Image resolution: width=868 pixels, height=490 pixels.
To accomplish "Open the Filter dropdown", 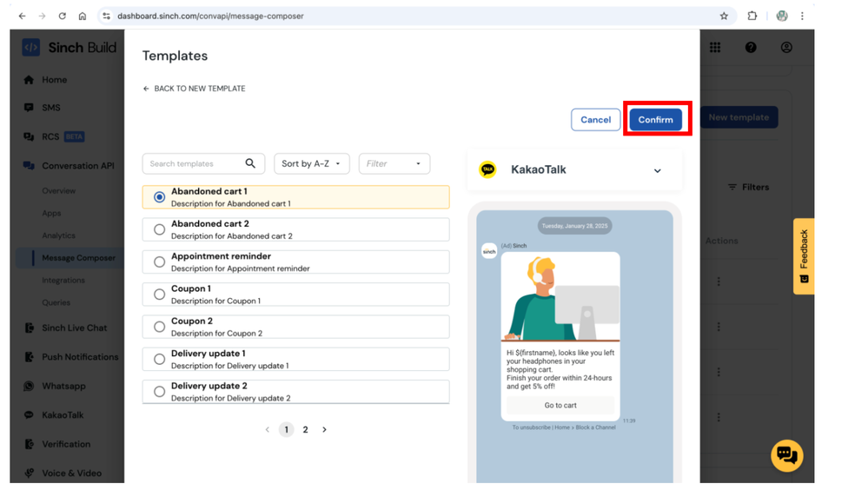I will [394, 163].
